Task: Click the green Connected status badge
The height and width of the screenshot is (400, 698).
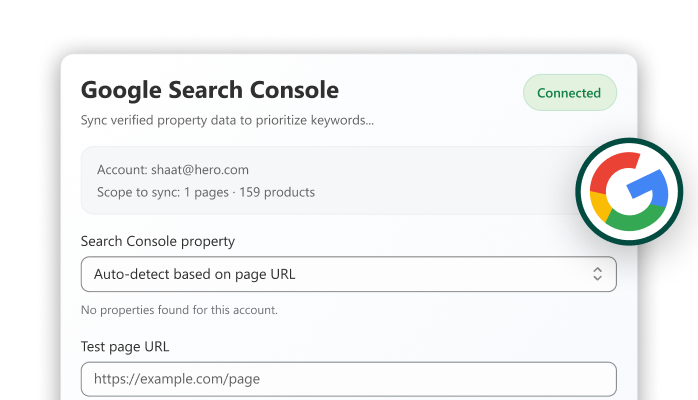Action: coord(570,93)
